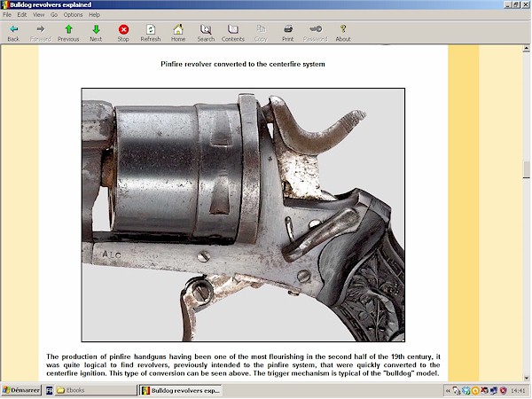Click the red security shield tray icon
This screenshot has width=532, height=399.
click(503, 391)
